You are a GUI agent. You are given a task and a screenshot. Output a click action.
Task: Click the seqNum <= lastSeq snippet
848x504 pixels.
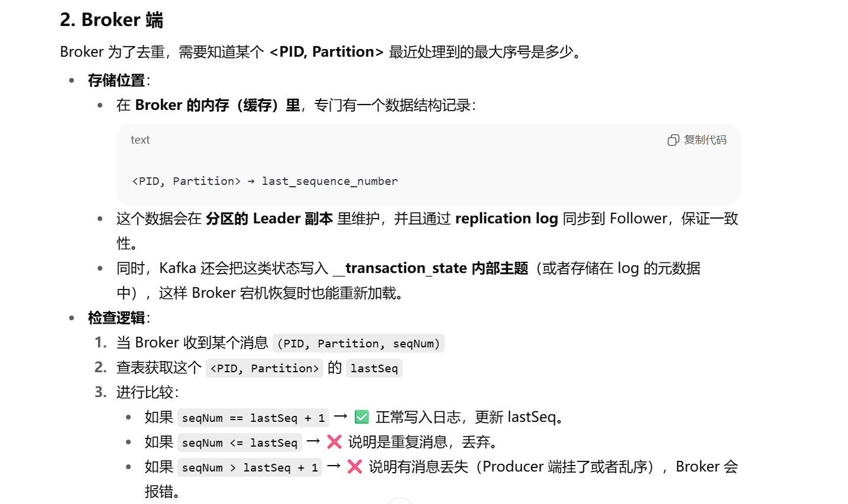(x=239, y=443)
